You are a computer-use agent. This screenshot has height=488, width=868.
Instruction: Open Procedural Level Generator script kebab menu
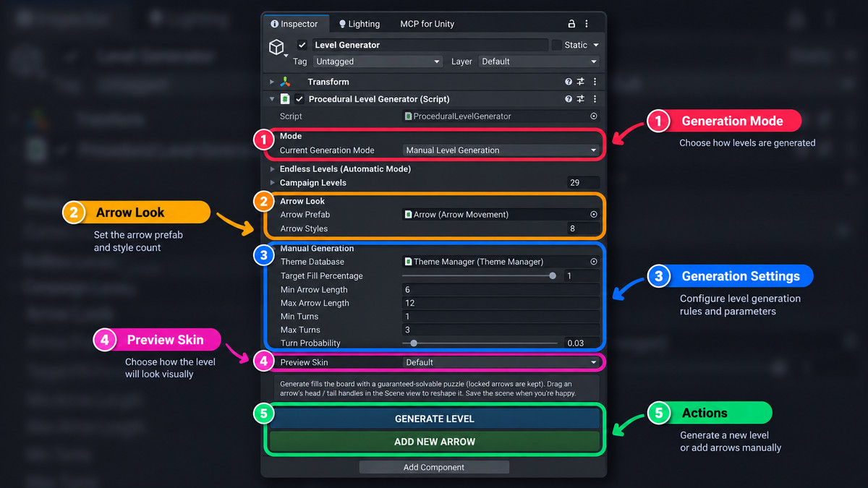(x=595, y=99)
